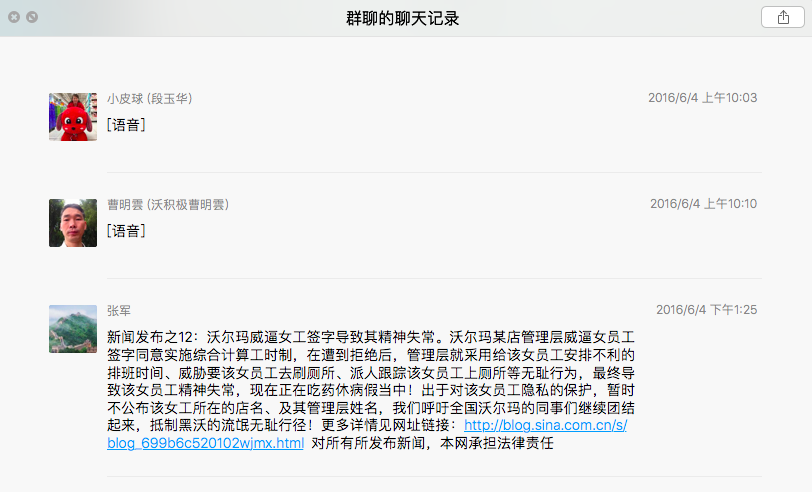This screenshot has width=812, height=492.
Task: Select the name 曹明雲 (沃积极曹明雲)
Action: click(168, 205)
